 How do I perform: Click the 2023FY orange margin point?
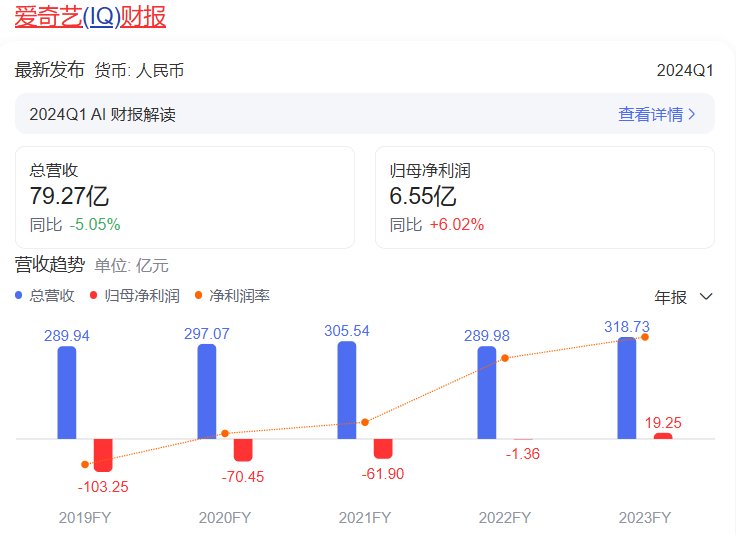(645, 337)
